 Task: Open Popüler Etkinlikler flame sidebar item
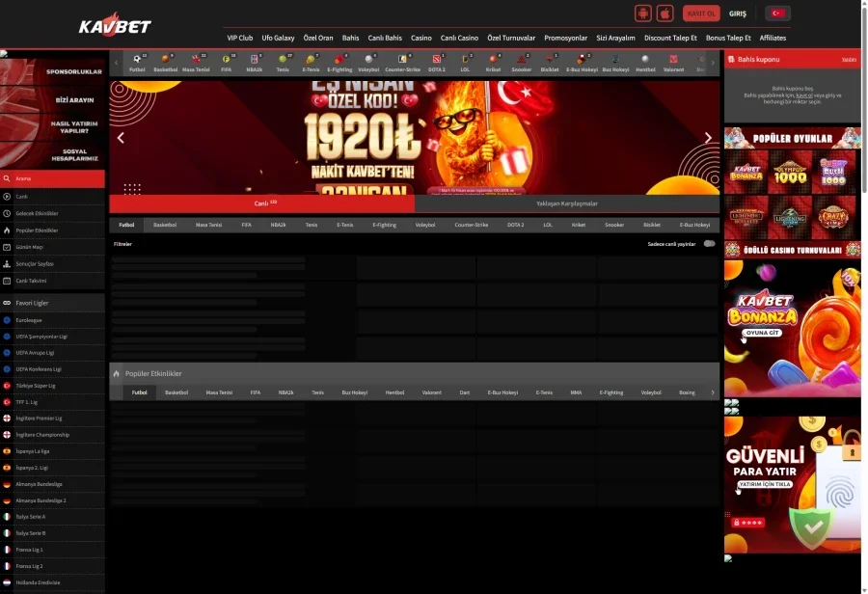click(x=53, y=230)
